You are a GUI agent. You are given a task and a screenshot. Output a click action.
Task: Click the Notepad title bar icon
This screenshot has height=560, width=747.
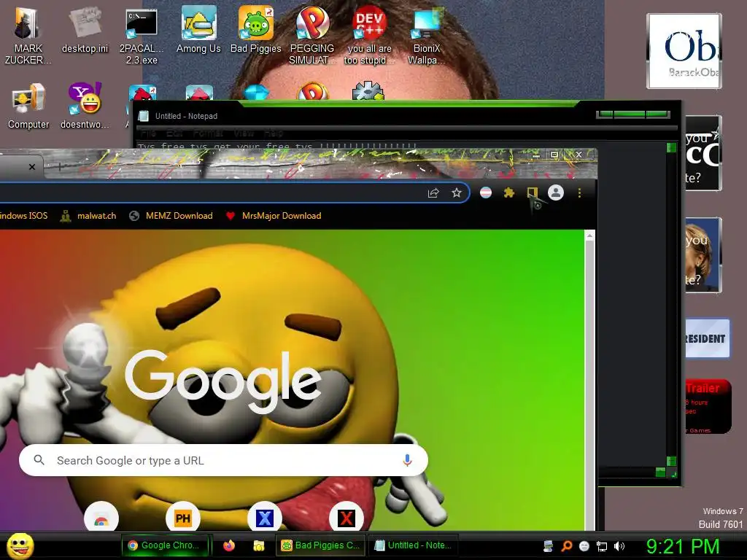click(x=144, y=116)
